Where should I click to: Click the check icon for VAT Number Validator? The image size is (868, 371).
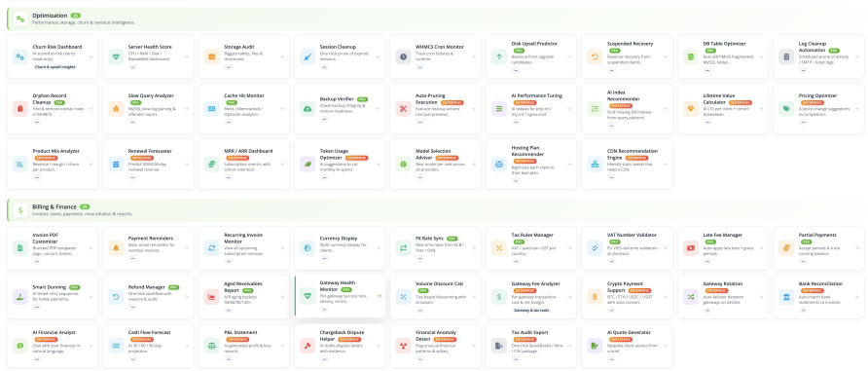click(x=596, y=248)
